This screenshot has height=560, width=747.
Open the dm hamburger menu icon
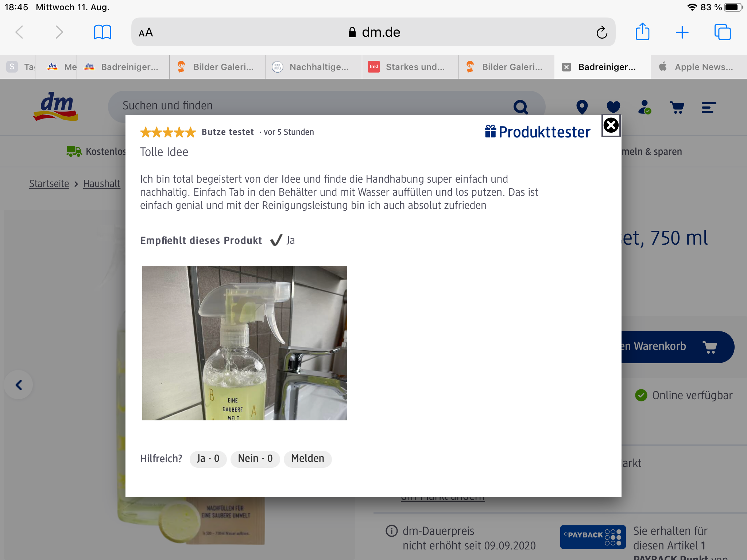[x=709, y=107]
